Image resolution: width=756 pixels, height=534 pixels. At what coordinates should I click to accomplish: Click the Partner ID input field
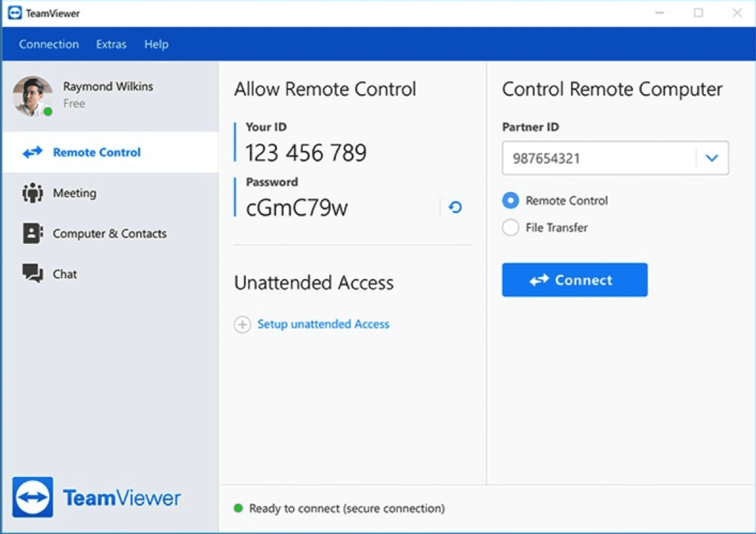(x=615, y=158)
